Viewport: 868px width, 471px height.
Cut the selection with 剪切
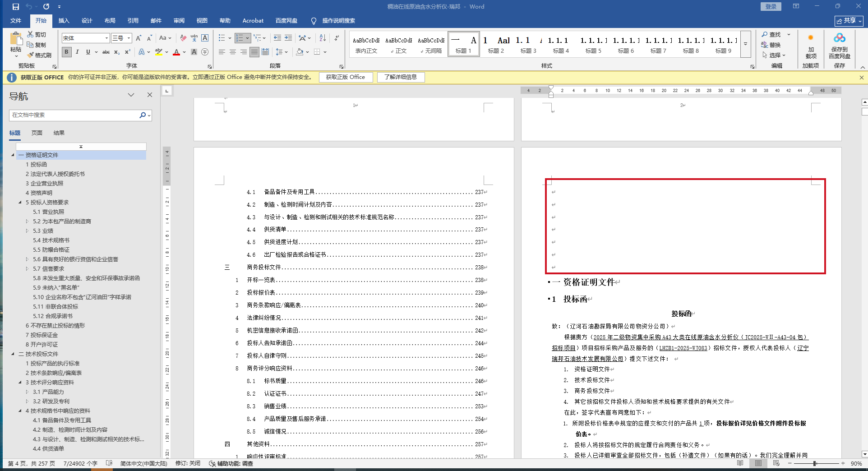pyautogui.click(x=37, y=34)
